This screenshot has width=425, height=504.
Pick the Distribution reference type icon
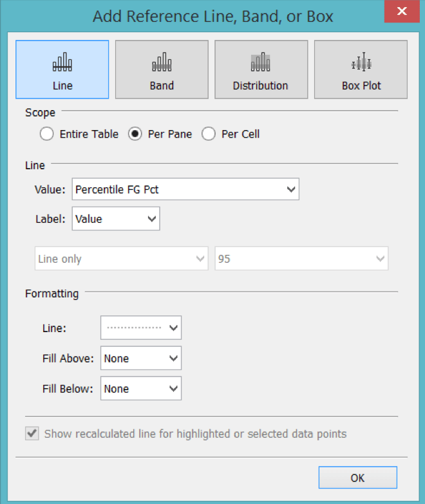click(260, 63)
